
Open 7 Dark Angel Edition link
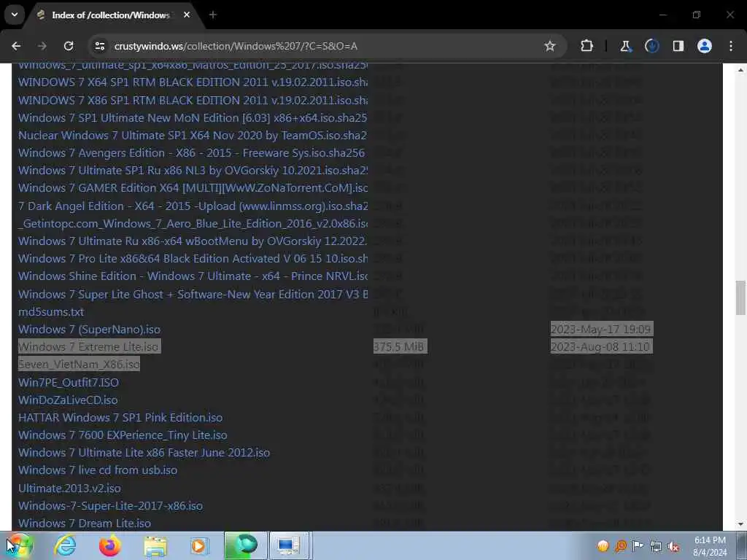pyautogui.click(x=193, y=206)
